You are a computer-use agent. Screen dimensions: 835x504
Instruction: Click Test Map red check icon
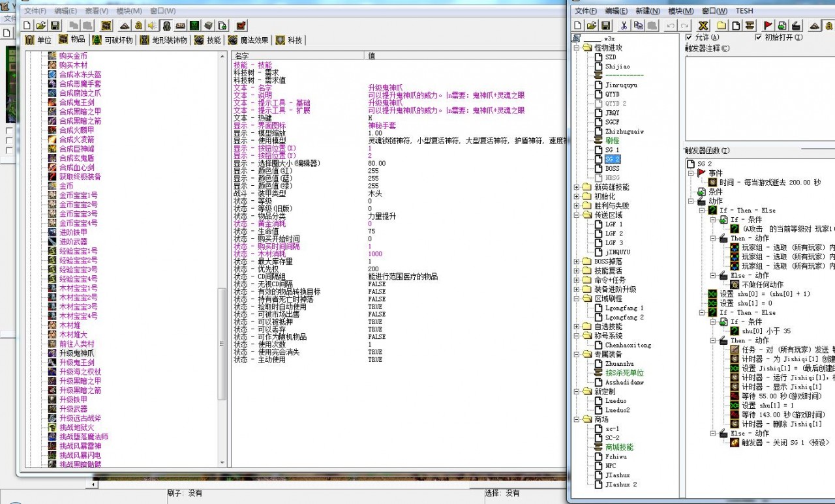(241, 25)
